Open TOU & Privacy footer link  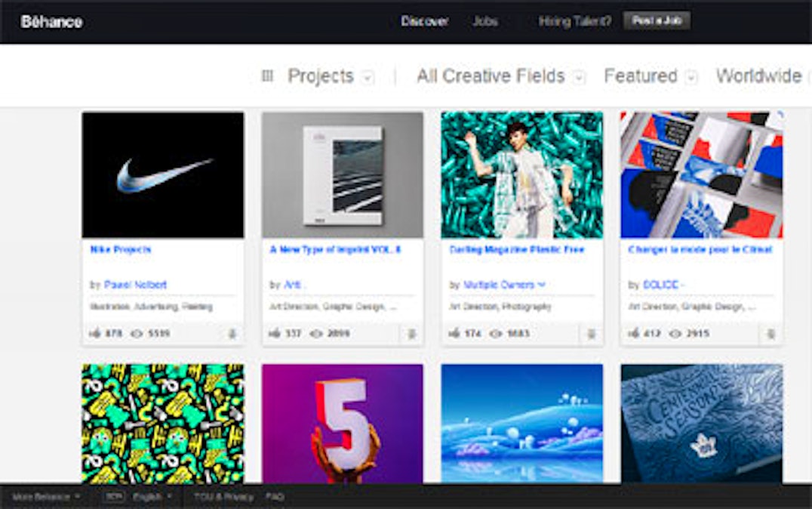[x=223, y=497]
